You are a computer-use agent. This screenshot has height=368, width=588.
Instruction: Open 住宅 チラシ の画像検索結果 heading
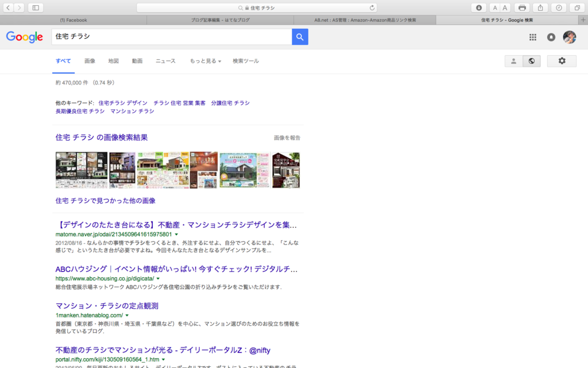[102, 137]
